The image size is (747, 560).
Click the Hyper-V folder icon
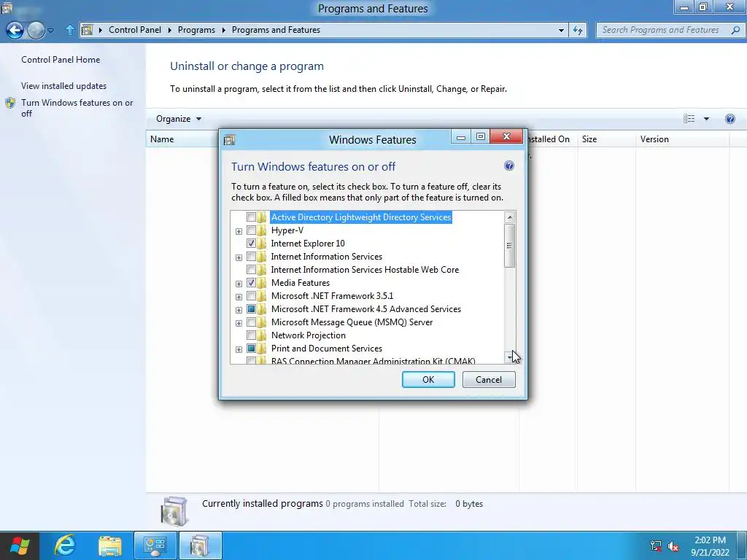(262, 230)
